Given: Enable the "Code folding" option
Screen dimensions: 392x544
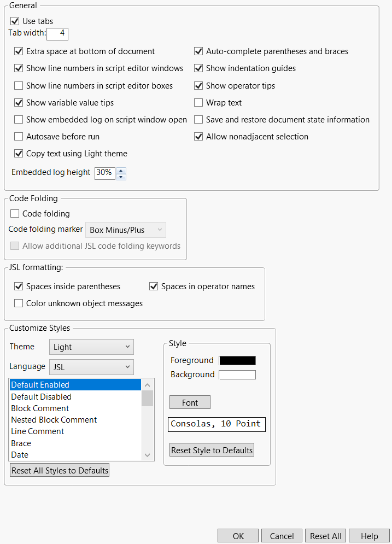Looking at the screenshot, I should tap(14, 214).
